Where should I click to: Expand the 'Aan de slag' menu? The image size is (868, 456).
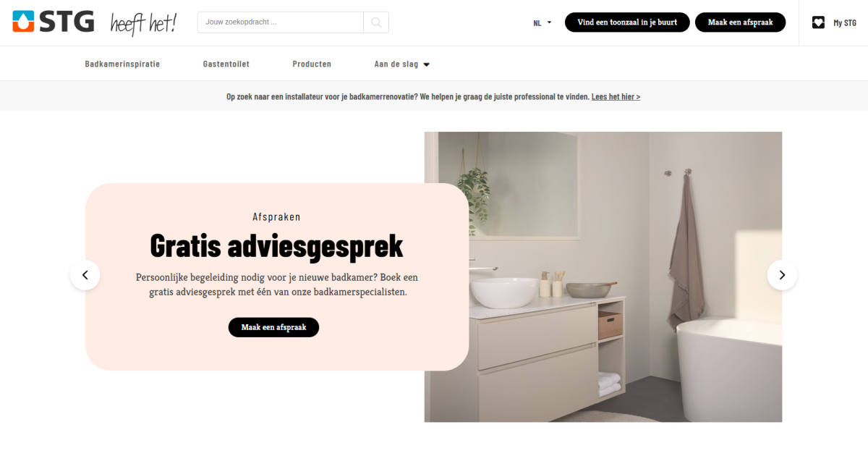tap(402, 64)
